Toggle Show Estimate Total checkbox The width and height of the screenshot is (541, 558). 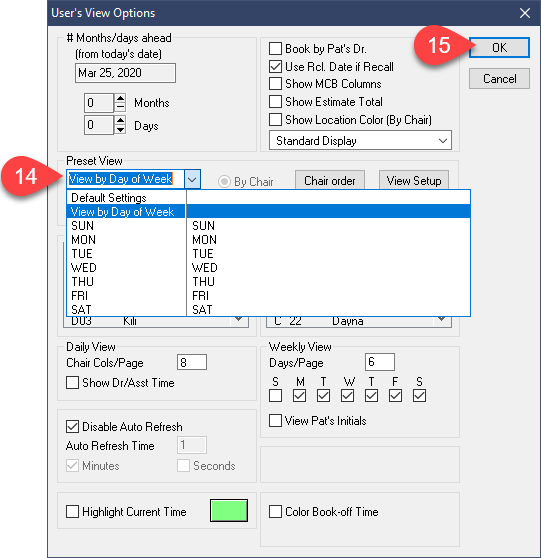click(x=275, y=102)
